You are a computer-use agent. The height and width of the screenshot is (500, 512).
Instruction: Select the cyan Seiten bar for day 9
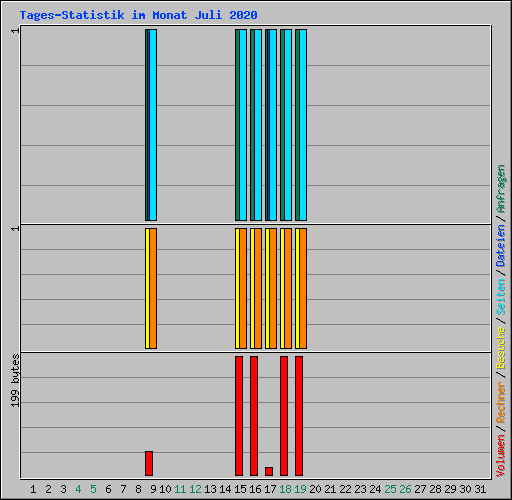153,125
